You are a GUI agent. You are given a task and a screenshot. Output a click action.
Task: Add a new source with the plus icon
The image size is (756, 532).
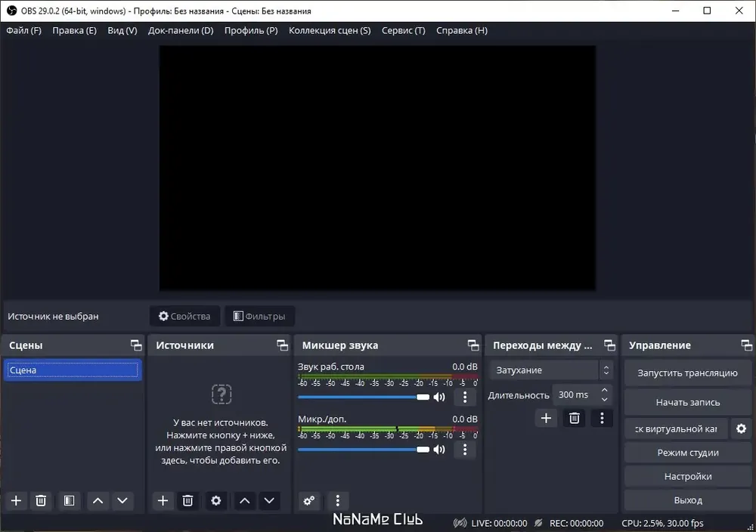pyautogui.click(x=163, y=501)
